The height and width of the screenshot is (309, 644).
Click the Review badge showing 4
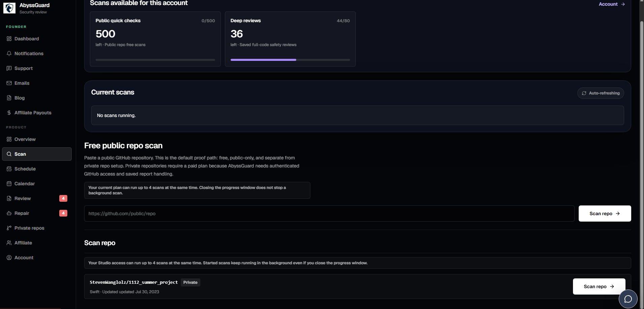63,198
